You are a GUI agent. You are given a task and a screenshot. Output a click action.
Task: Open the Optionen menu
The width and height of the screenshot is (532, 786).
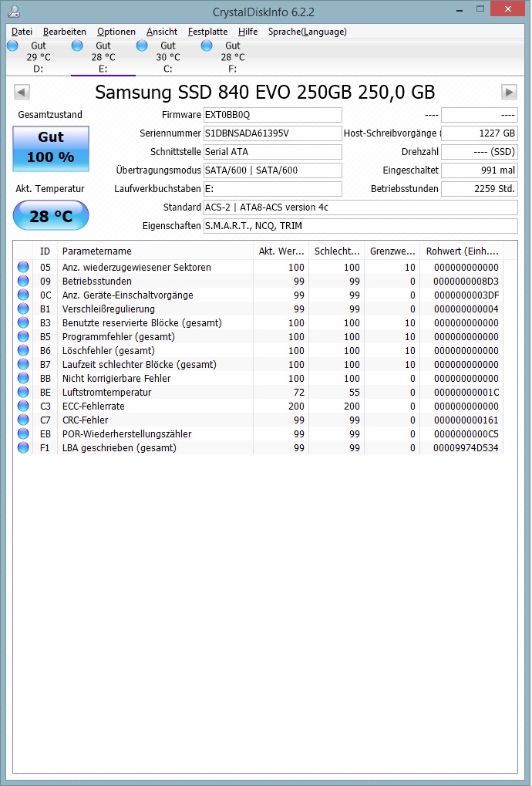(x=116, y=32)
